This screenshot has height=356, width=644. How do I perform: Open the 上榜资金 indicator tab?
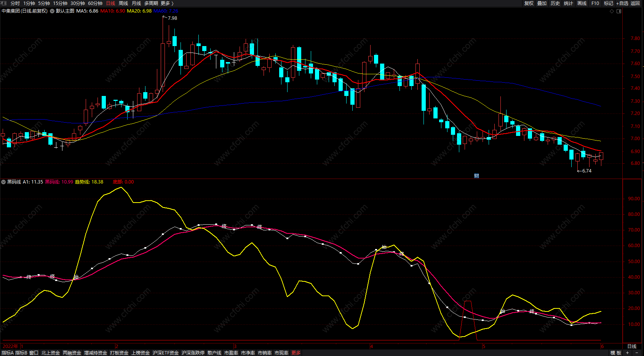(x=141, y=353)
